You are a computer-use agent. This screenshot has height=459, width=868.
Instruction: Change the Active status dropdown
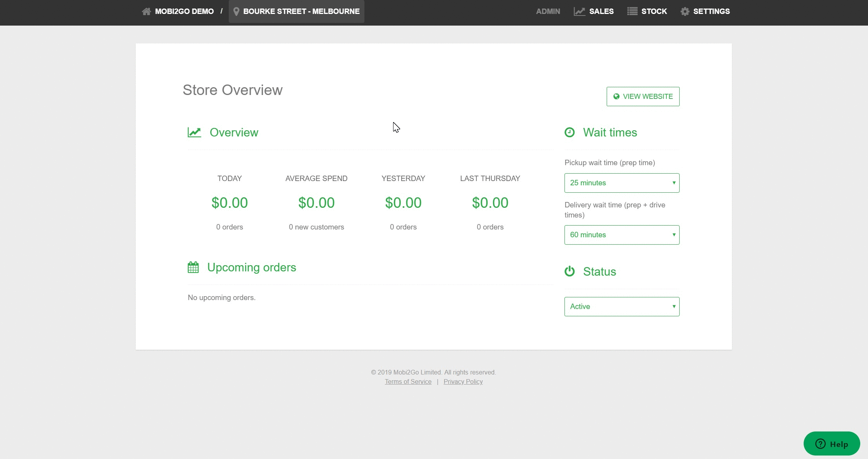point(621,307)
